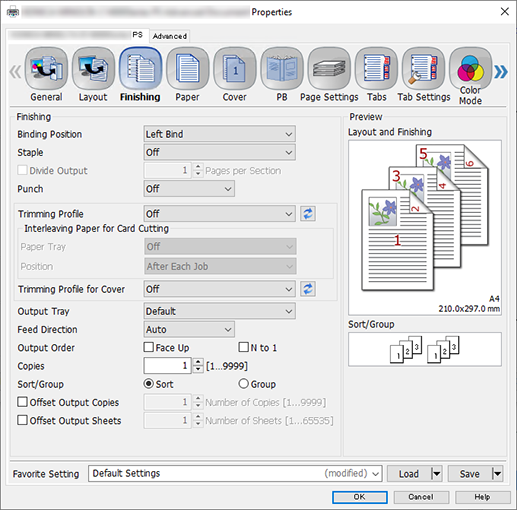Click the OK button
This screenshot has width=517, height=510.
point(360,497)
